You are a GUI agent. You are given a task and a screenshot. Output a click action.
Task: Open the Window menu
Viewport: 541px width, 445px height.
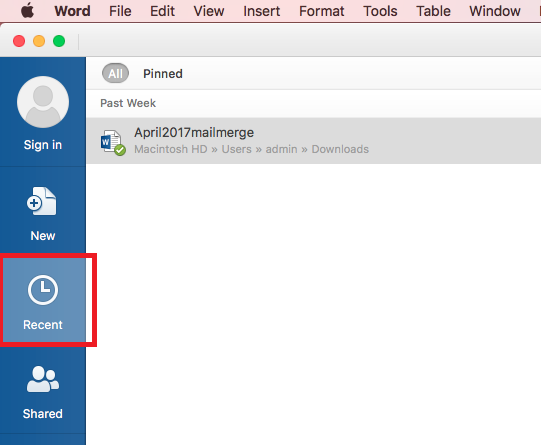pos(495,11)
